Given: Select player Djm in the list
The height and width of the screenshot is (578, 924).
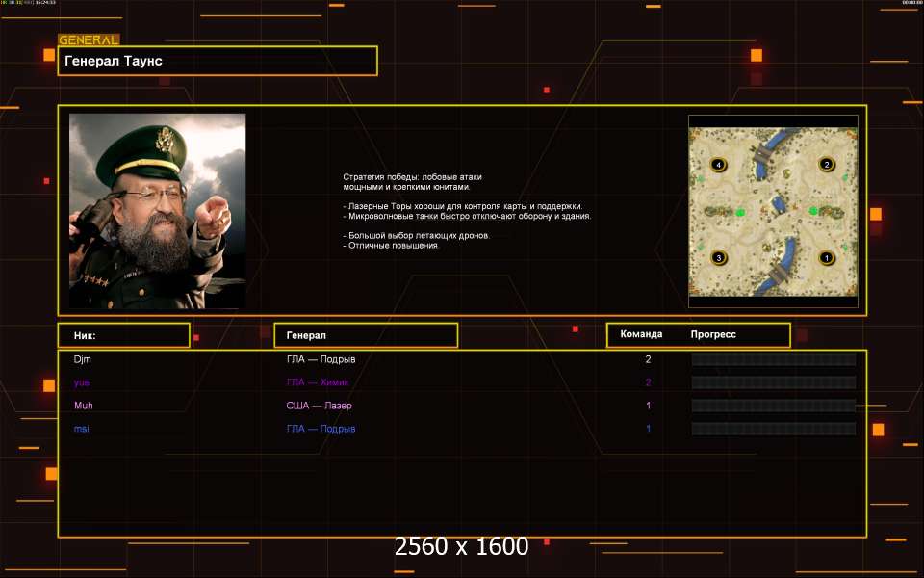Looking at the screenshot, I should tap(83, 359).
